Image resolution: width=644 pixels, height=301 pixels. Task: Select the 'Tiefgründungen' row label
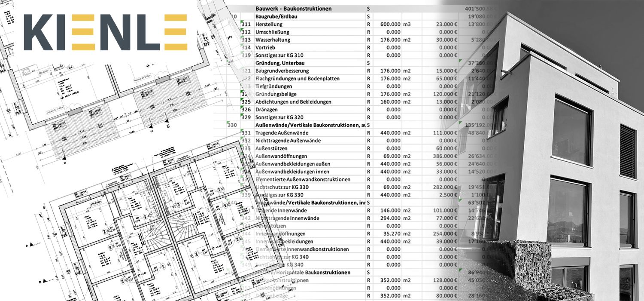click(x=274, y=86)
